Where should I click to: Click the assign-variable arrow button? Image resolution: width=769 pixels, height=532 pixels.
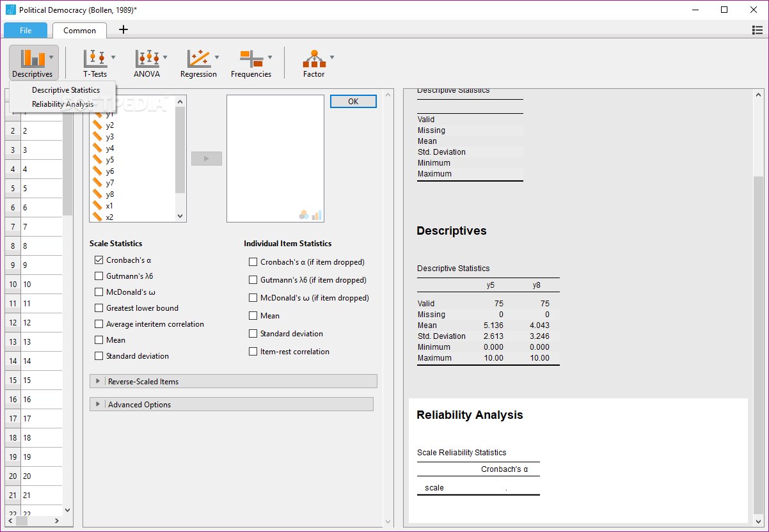(207, 159)
